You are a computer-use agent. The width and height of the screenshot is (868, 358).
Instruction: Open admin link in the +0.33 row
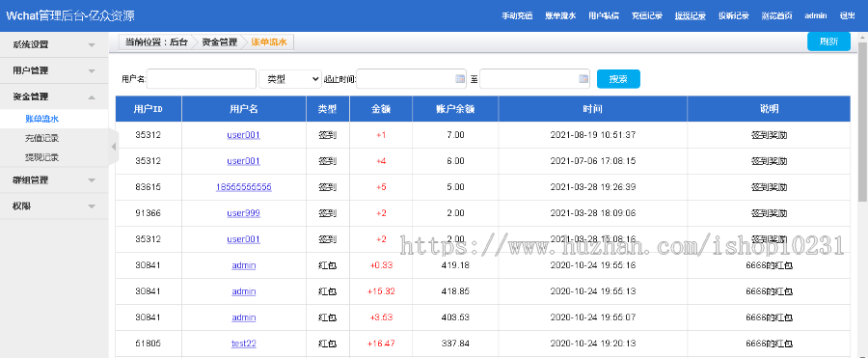[244, 265]
